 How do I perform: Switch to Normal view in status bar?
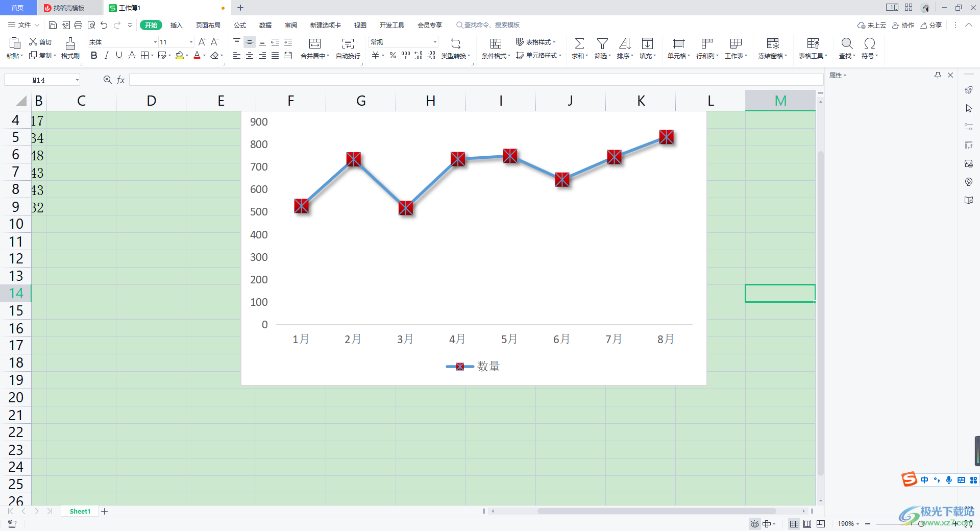pyautogui.click(x=794, y=524)
